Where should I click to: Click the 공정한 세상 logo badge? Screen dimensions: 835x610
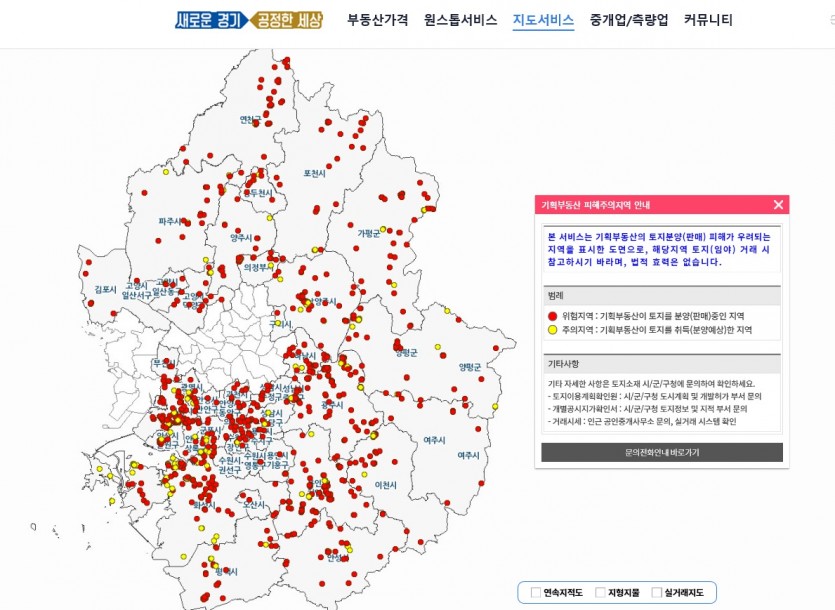[x=287, y=20]
